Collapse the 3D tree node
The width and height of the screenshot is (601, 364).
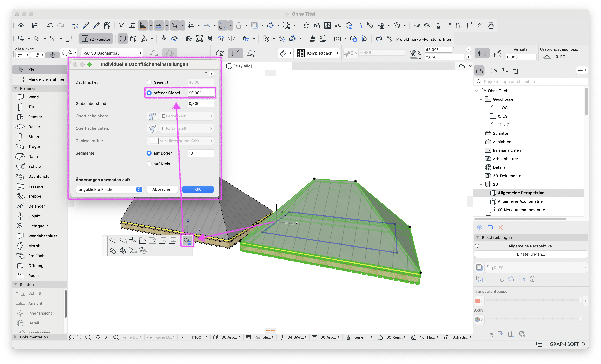[481, 184]
